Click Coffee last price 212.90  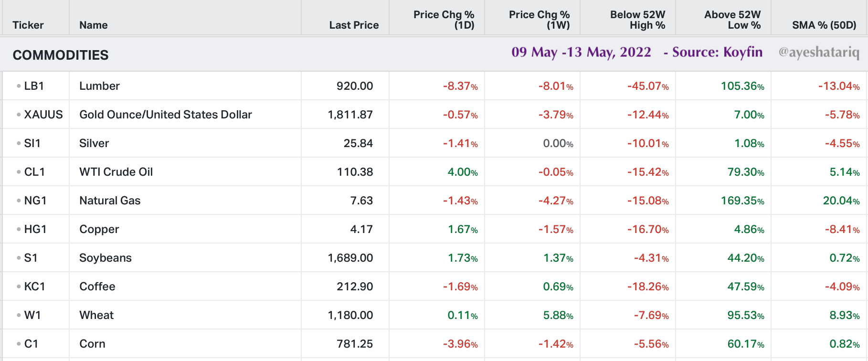(355, 287)
